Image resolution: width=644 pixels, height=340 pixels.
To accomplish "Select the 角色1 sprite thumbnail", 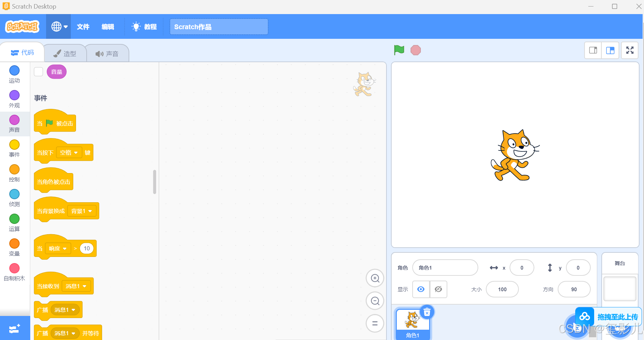I will [x=413, y=324].
